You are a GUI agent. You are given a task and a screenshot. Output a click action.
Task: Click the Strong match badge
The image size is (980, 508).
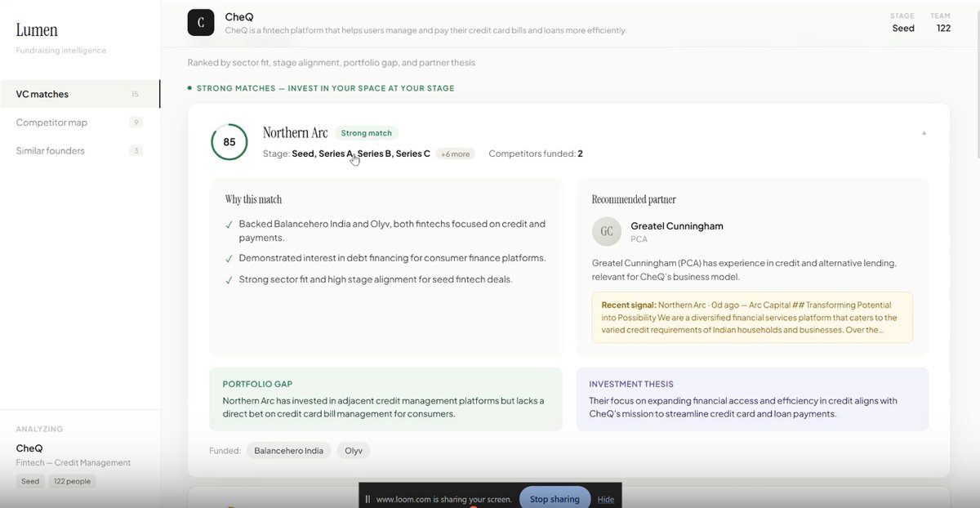[x=366, y=133]
